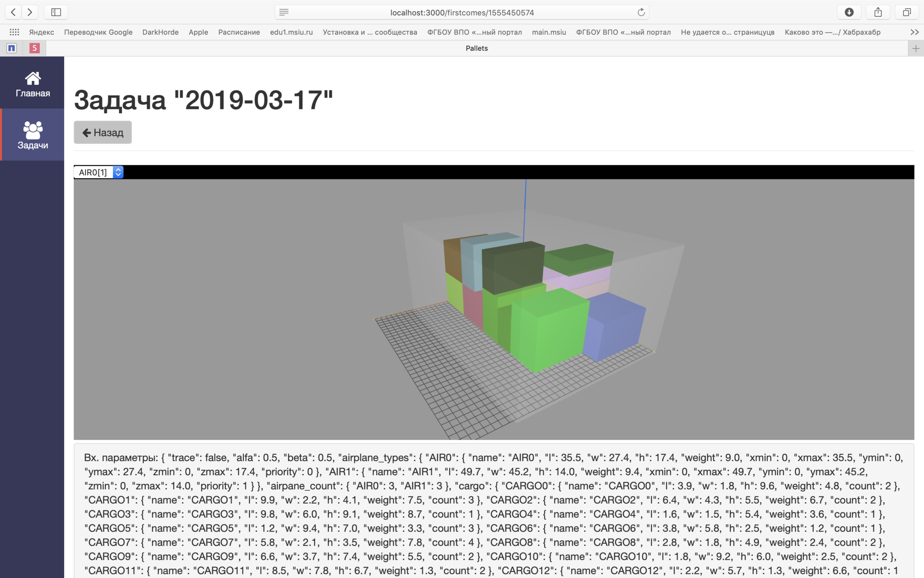Open the AIR0[1] airplane dropdown
The image size is (924, 578).
[x=99, y=172]
